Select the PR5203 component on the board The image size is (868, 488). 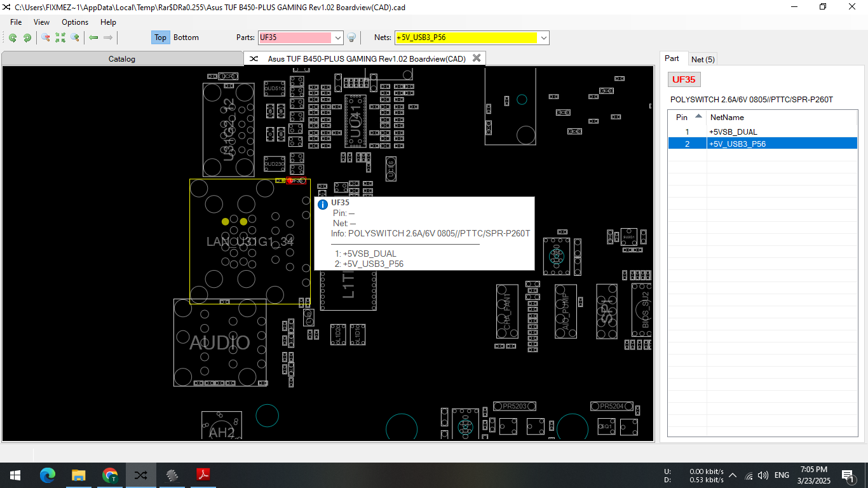click(x=515, y=406)
